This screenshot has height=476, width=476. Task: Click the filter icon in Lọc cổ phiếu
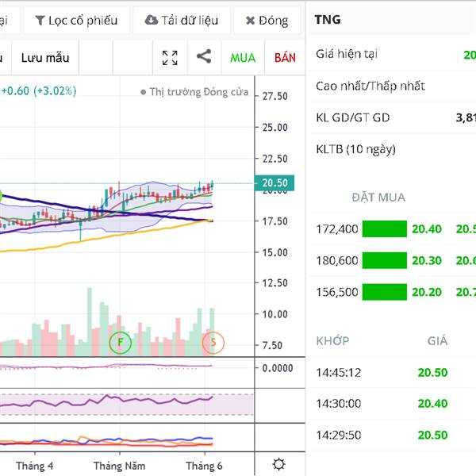[40, 20]
